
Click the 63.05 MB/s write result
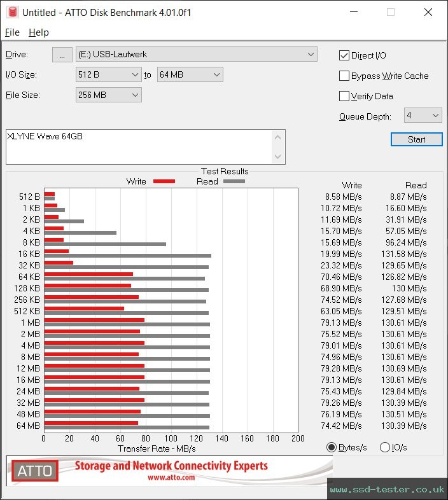[x=342, y=311]
